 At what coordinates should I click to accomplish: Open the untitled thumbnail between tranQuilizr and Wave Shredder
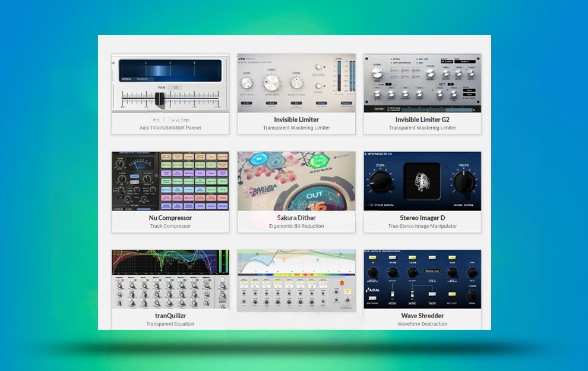pos(296,281)
